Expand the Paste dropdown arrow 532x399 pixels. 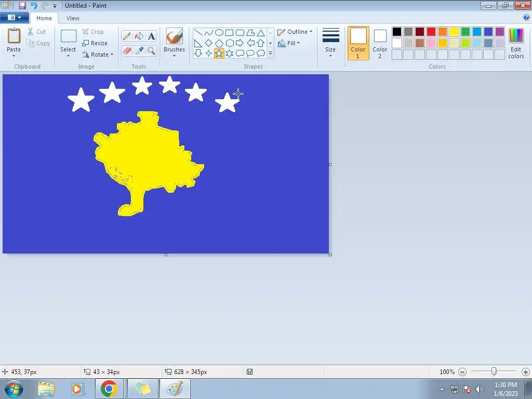click(x=14, y=56)
